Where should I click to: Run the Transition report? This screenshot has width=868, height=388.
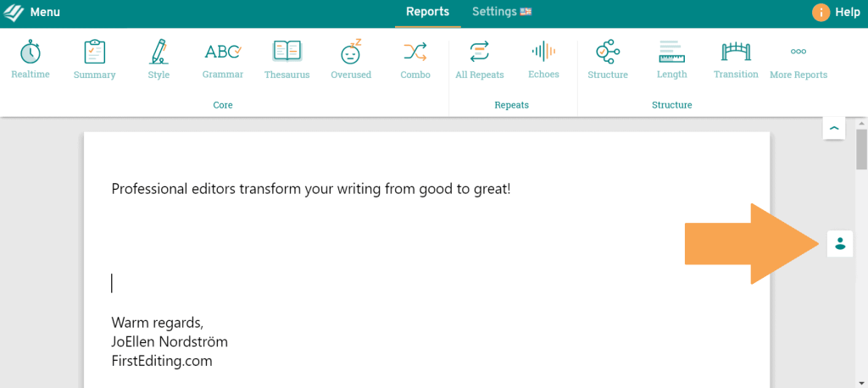(x=736, y=53)
